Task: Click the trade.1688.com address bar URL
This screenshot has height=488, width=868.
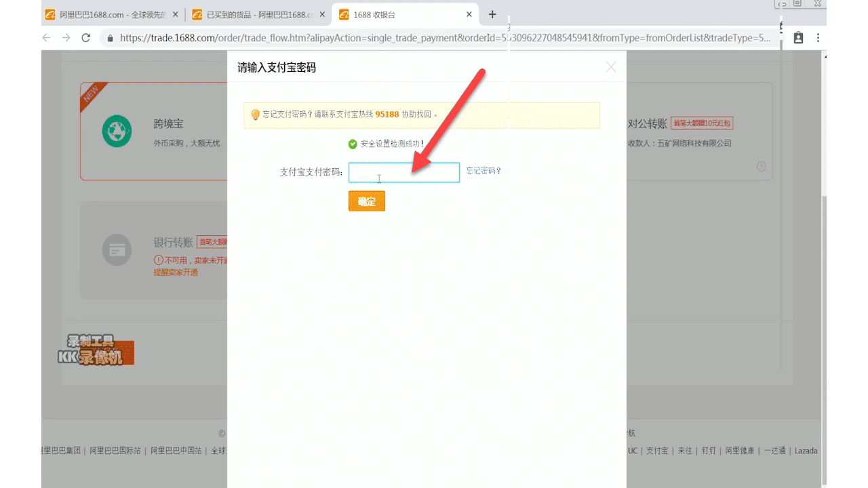Action: coord(445,38)
